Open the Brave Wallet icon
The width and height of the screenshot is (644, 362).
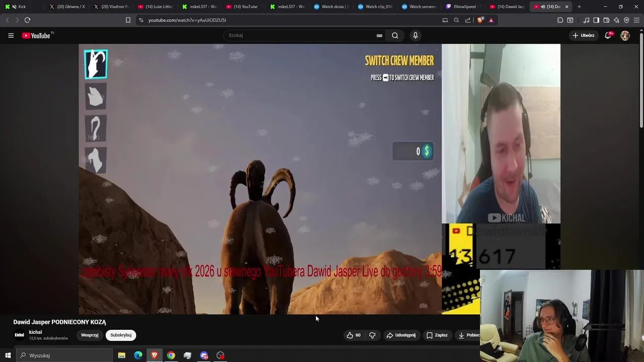606,20
